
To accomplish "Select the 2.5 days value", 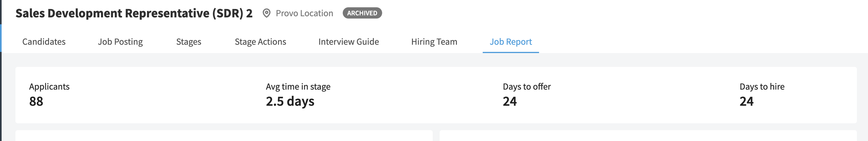I will [x=290, y=101].
